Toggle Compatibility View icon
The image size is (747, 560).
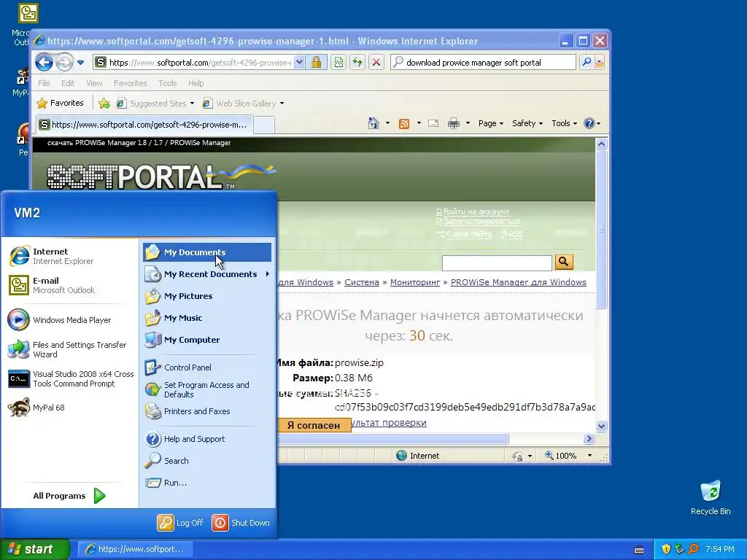point(338,63)
